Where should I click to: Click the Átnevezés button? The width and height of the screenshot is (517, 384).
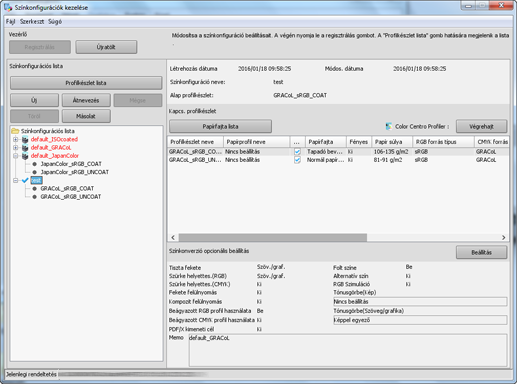tap(86, 100)
